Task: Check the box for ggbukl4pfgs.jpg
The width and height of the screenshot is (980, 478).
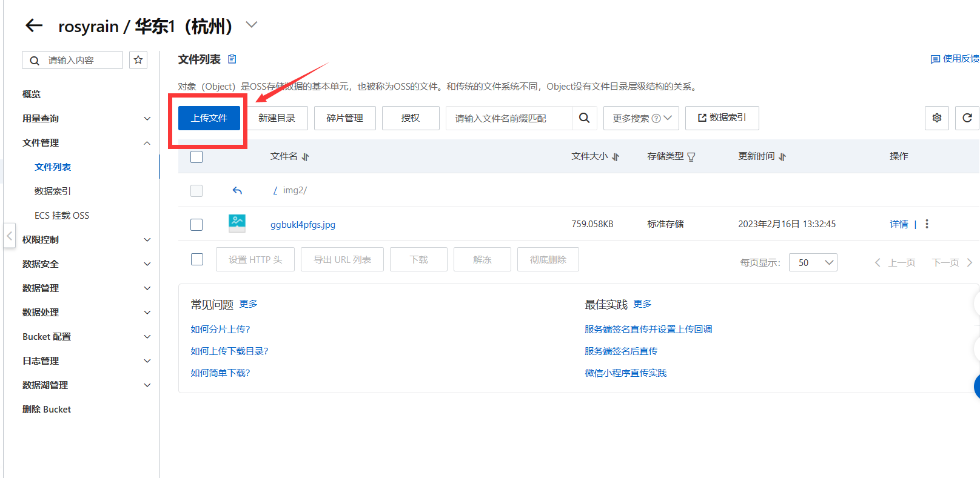Action: [196, 225]
